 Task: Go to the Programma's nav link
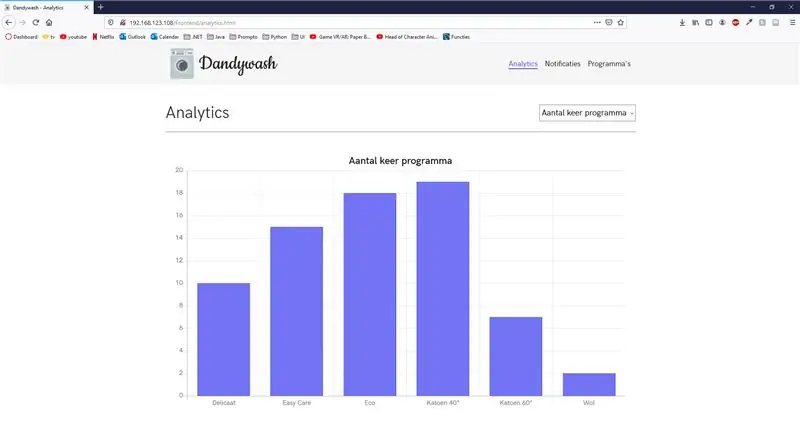(x=609, y=64)
